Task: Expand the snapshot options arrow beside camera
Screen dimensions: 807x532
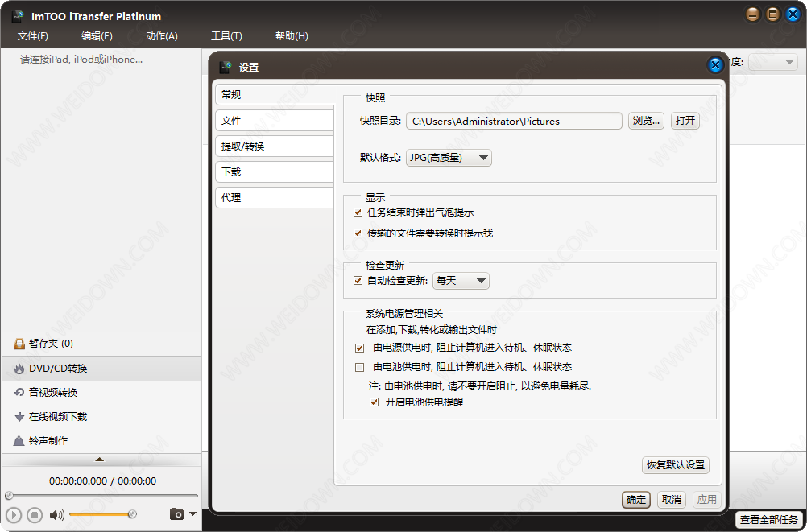Action: pos(192,514)
